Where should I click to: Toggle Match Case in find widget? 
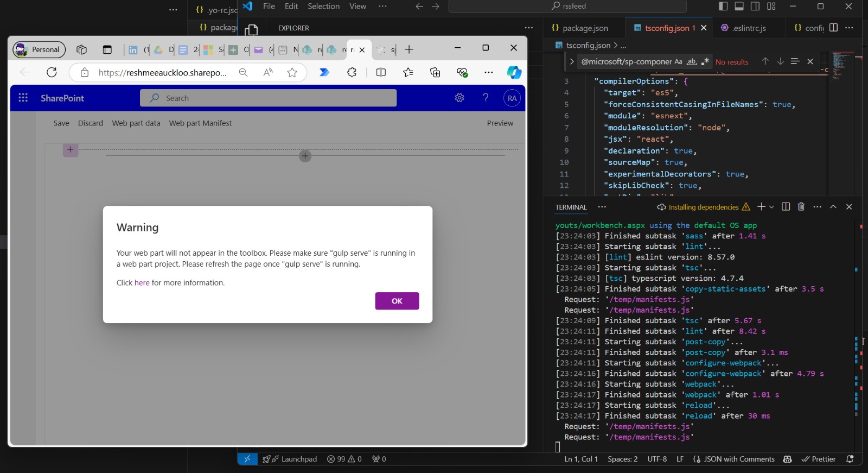click(678, 62)
